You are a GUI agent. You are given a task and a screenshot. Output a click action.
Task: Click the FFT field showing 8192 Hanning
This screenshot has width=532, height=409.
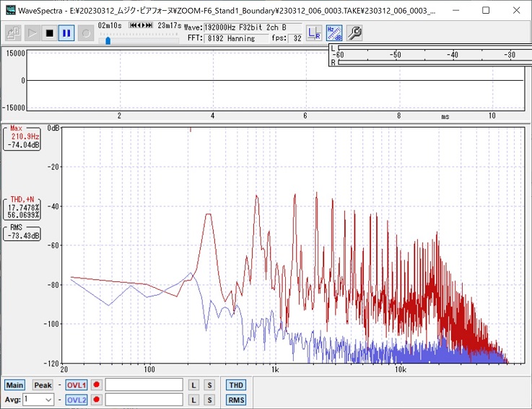click(x=236, y=38)
